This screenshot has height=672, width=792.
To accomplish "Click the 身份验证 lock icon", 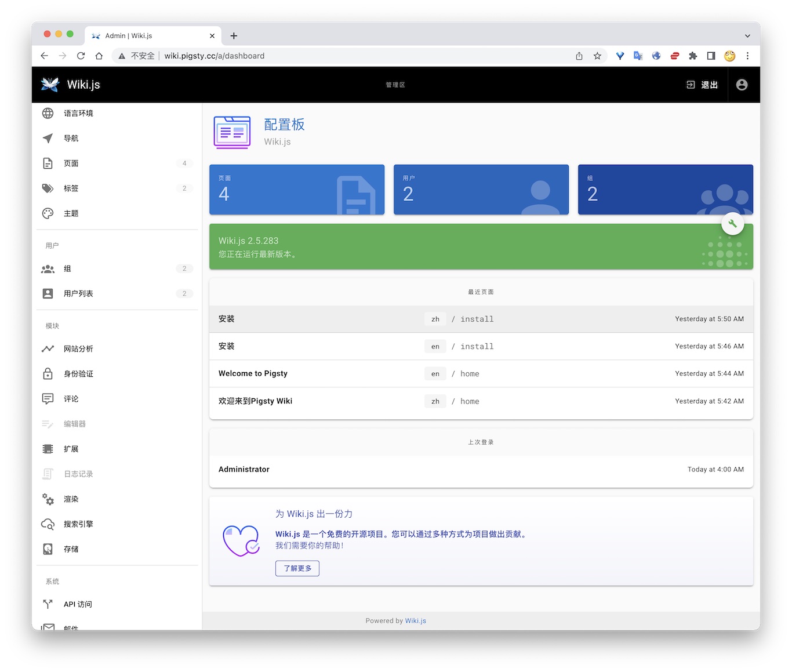I will (x=48, y=374).
